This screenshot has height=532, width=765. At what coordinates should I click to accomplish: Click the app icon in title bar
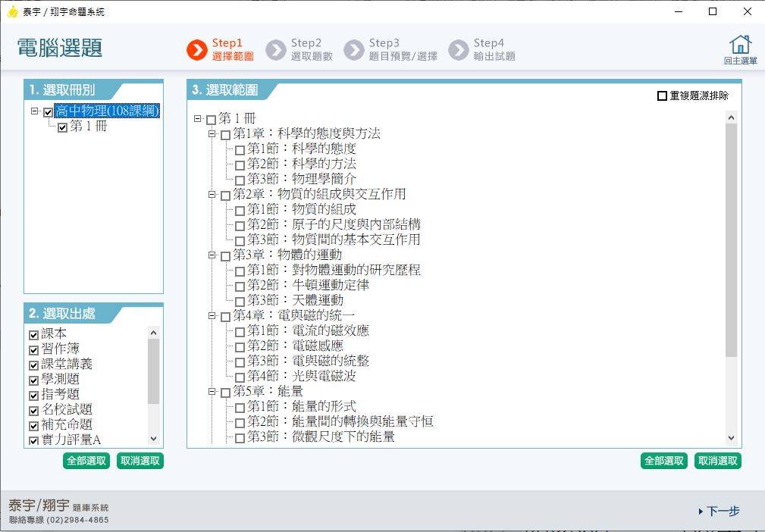point(13,11)
